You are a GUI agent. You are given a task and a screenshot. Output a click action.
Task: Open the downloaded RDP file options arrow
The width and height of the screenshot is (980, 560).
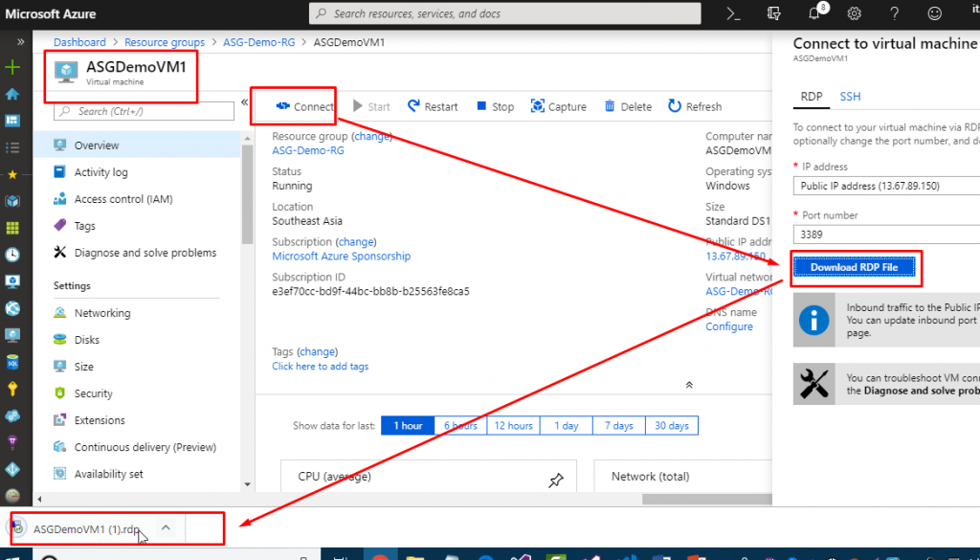tap(166, 527)
